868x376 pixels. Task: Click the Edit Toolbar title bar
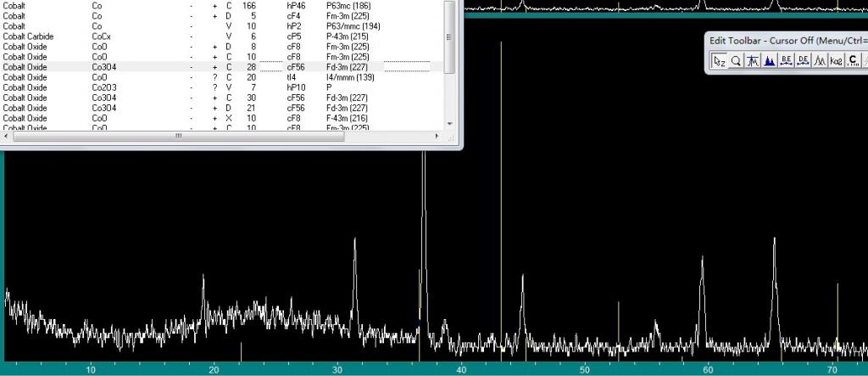pos(786,41)
